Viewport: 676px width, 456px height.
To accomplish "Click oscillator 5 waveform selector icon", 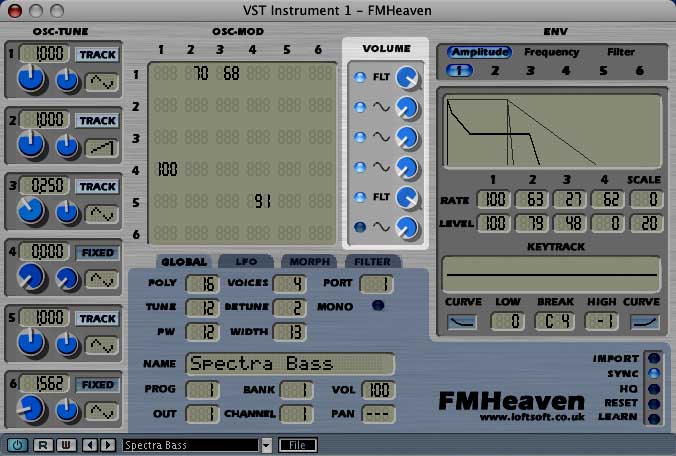I will coord(102,346).
